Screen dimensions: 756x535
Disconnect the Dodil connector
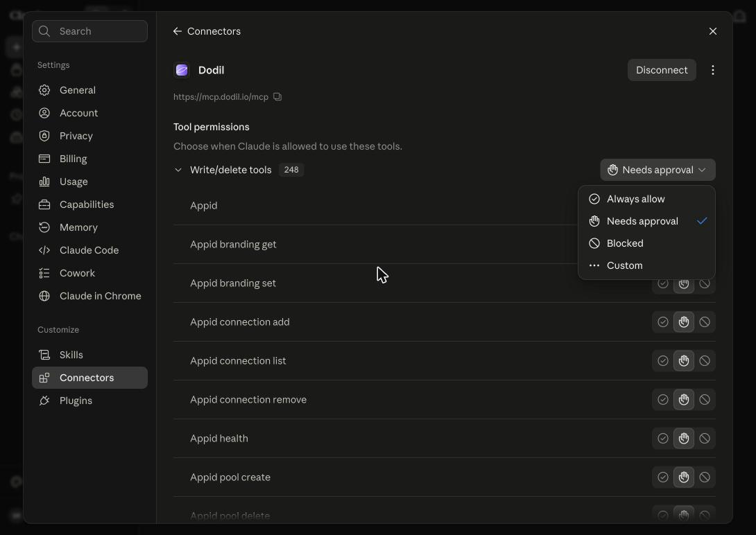662,70
